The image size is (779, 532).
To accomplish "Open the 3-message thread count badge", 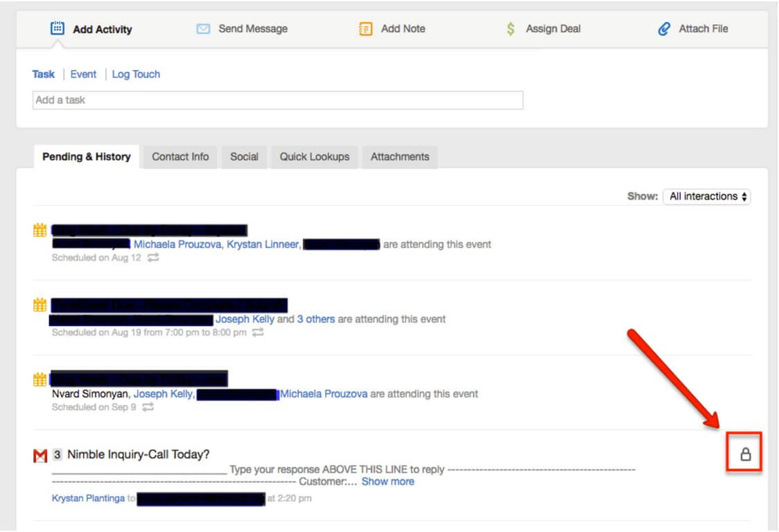I will click(x=58, y=455).
